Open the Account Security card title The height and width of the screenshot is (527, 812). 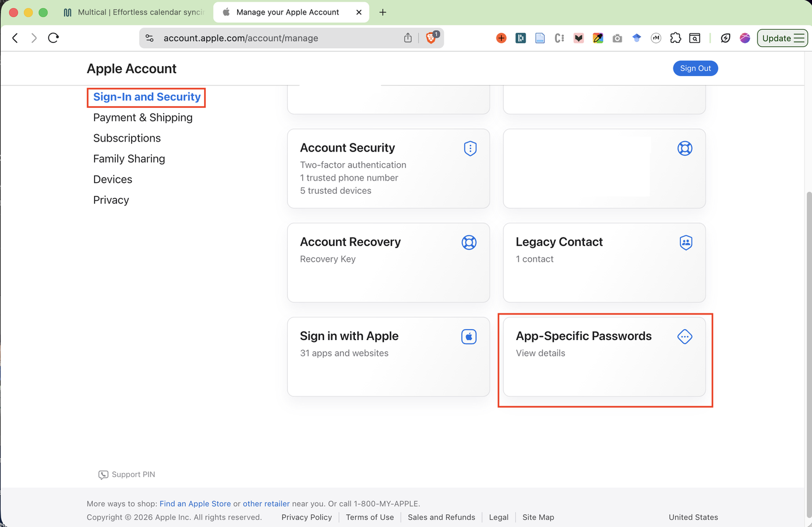click(x=347, y=148)
